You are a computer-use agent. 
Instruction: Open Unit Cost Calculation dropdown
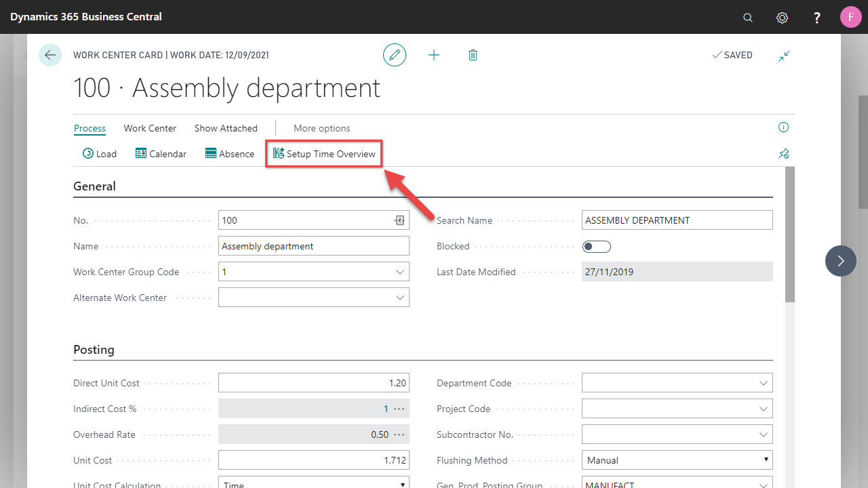click(314, 482)
